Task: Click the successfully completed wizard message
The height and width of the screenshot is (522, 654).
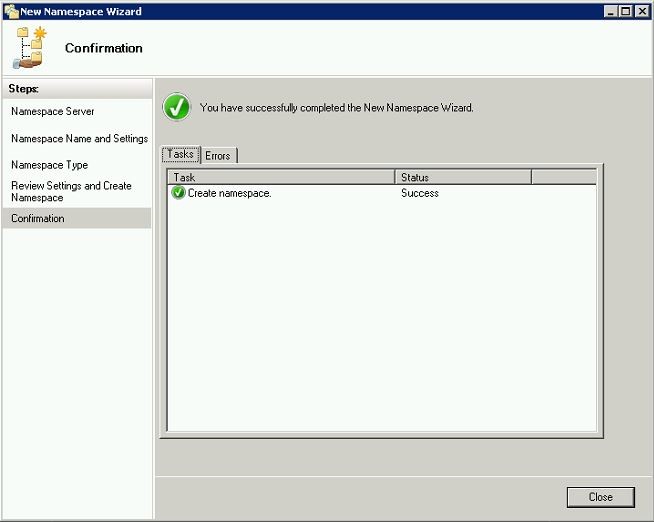Action: coord(337,108)
